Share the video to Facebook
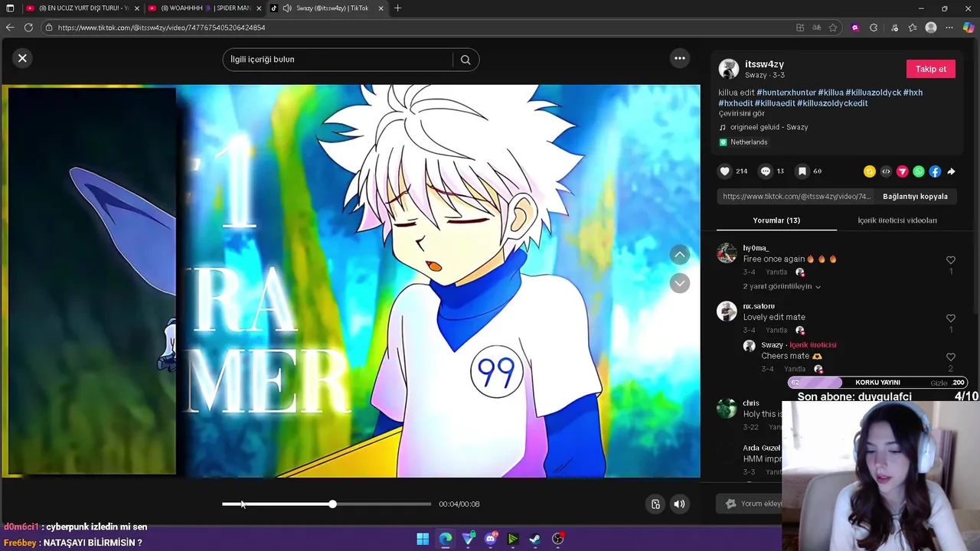Image resolution: width=980 pixels, height=551 pixels. point(935,171)
